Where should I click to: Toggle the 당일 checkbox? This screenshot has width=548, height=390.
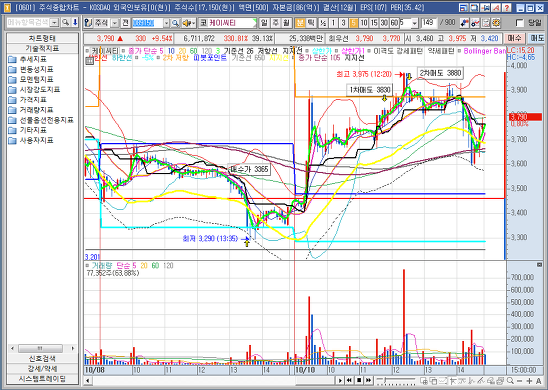point(520,23)
